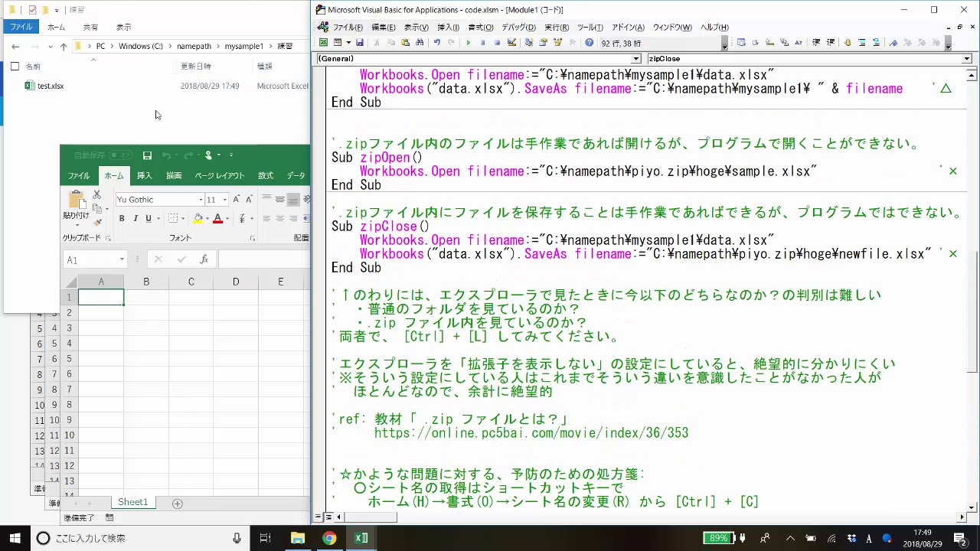Image resolution: width=980 pixels, height=551 pixels.
Task: Click the Excel quick access save icon
Action: [147, 155]
